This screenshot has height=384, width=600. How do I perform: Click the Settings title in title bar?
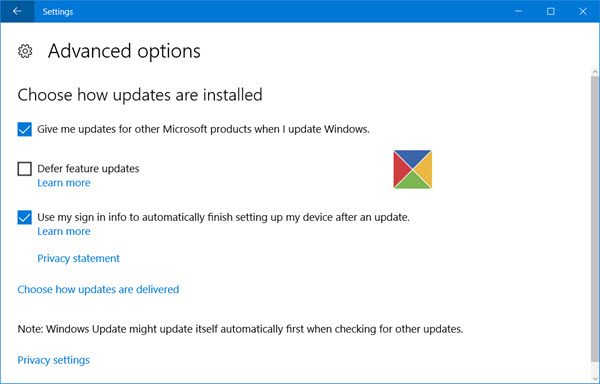58,11
